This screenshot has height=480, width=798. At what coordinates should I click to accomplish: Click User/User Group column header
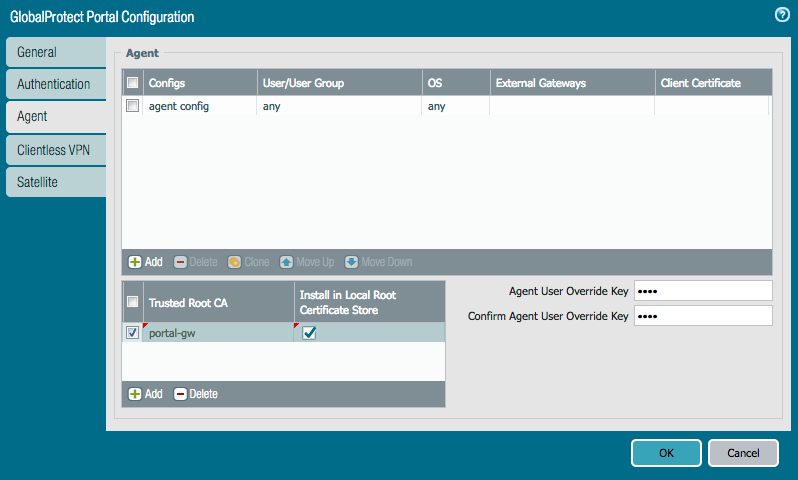pyautogui.click(x=339, y=82)
